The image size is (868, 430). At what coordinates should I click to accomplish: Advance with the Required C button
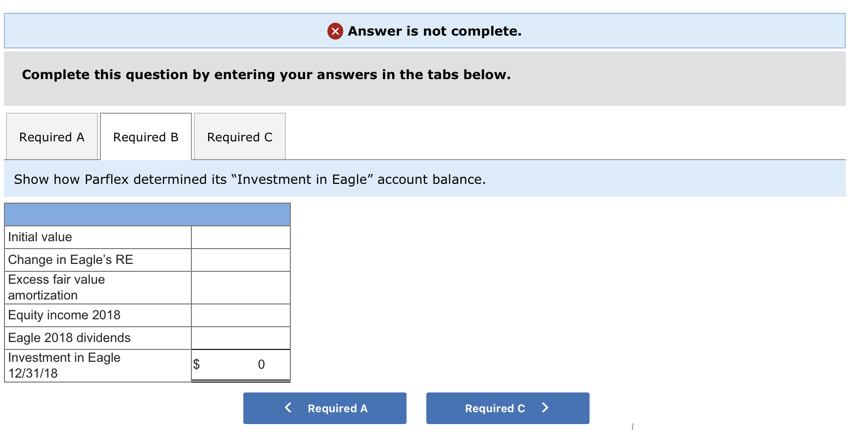pos(508,408)
